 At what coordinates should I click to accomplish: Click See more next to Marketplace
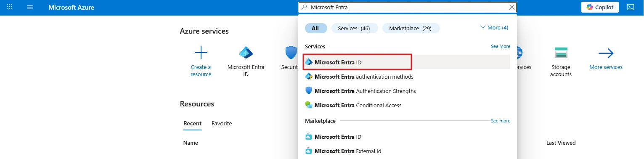(x=501, y=121)
